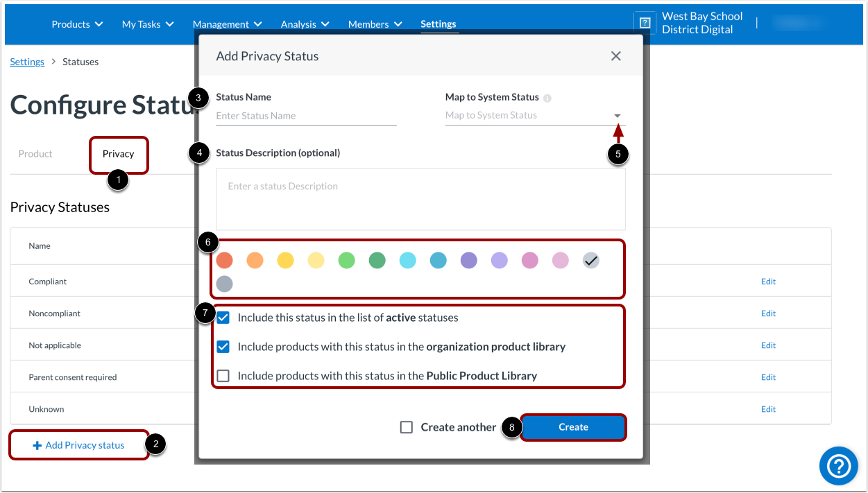This screenshot has width=868, height=493.
Task: Click the Create button
Action: pyautogui.click(x=573, y=427)
